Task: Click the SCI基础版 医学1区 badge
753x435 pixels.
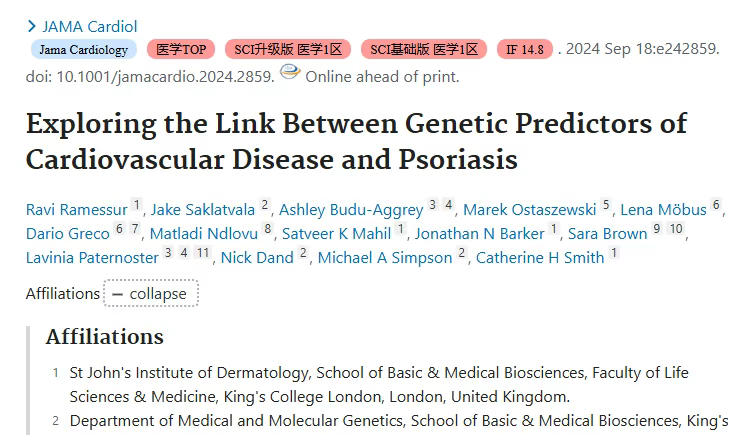Action: click(424, 49)
